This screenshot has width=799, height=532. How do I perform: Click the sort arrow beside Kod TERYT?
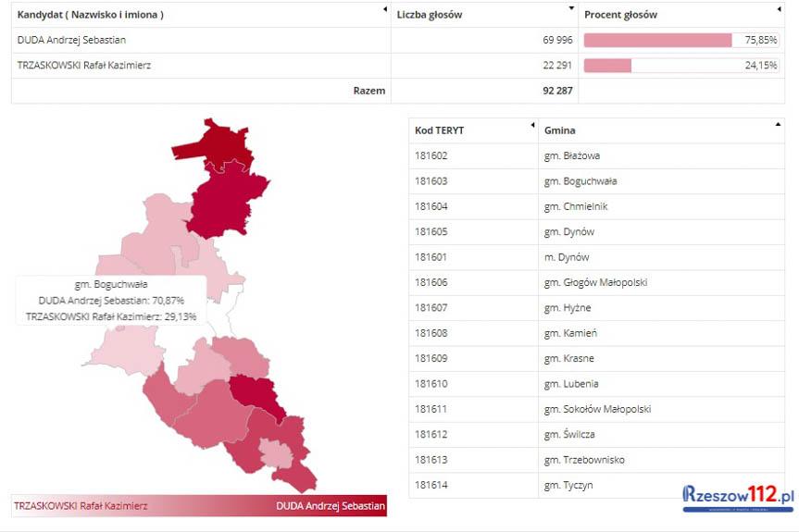pyautogui.click(x=532, y=125)
